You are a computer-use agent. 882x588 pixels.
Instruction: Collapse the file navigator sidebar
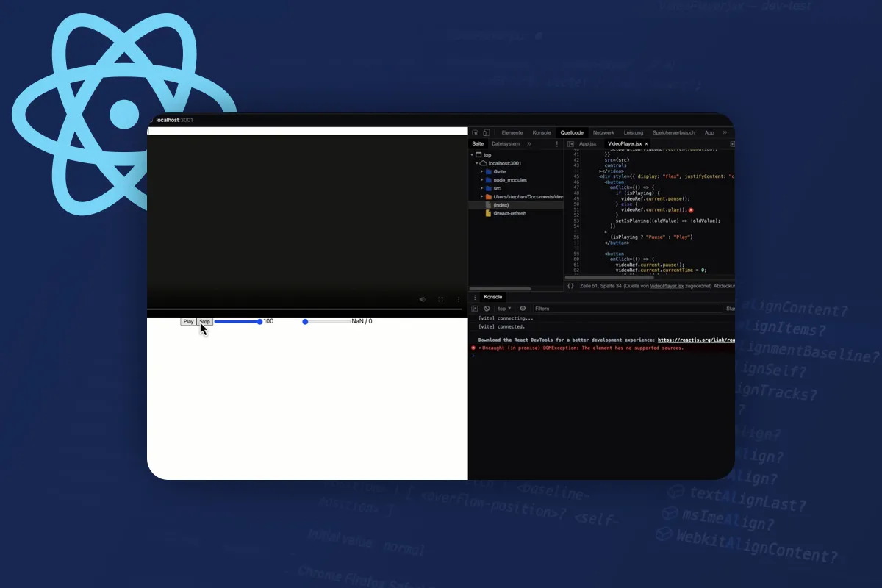(x=570, y=143)
